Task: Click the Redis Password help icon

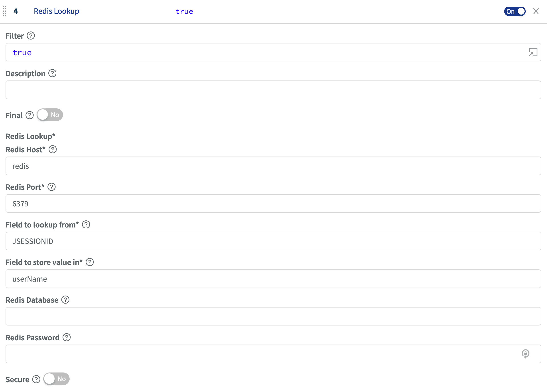Action: point(67,337)
